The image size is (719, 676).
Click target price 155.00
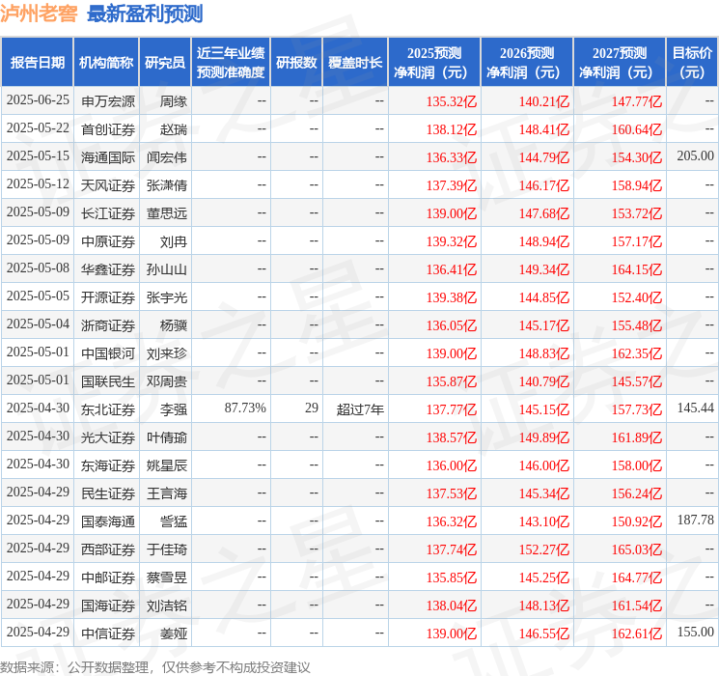695,632
